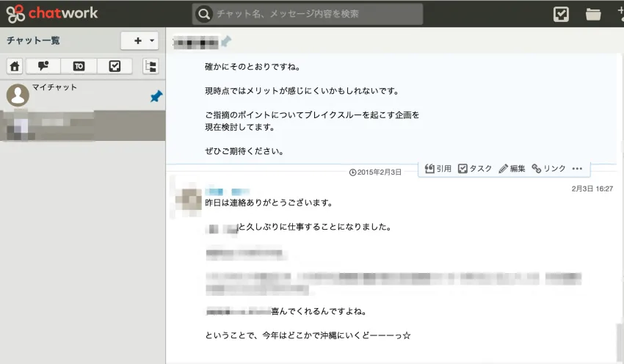Click plus button to create chat

click(x=138, y=40)
